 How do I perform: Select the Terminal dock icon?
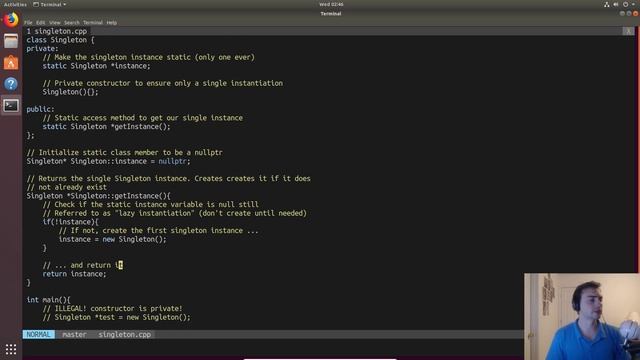[11, 106]
